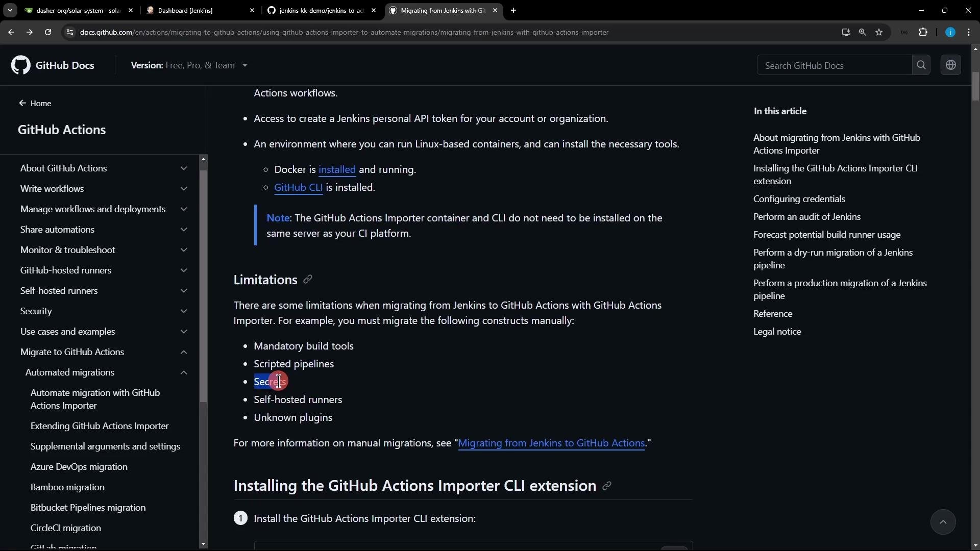Image resolution: width=980 pixels, height=551 pixels.
Task: Jump to Reference section
Action: tap(773, 314)
